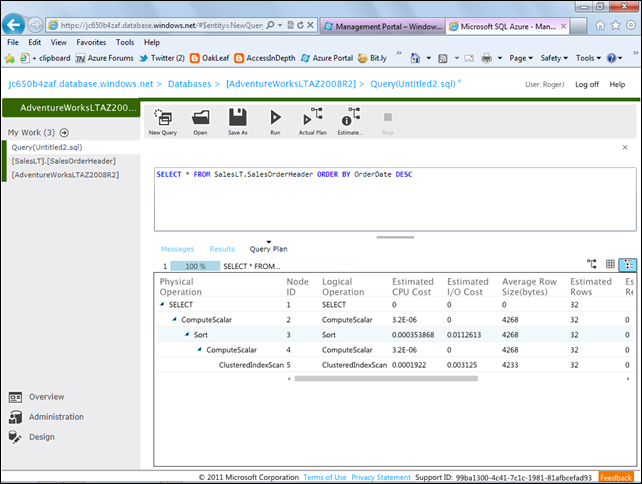Click the New Query toolbar icon
The width and height of the screenshot is (642, 484).
click(163, 122)
